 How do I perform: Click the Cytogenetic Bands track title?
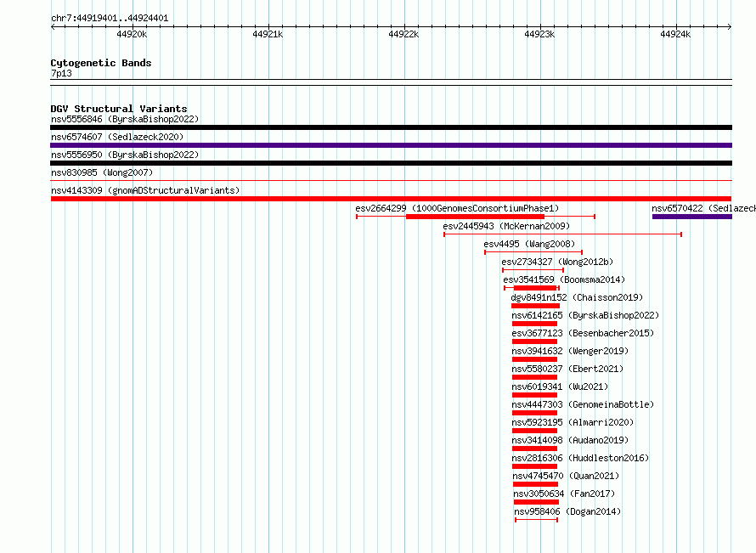pyautogui.click(x=101, y=63)
